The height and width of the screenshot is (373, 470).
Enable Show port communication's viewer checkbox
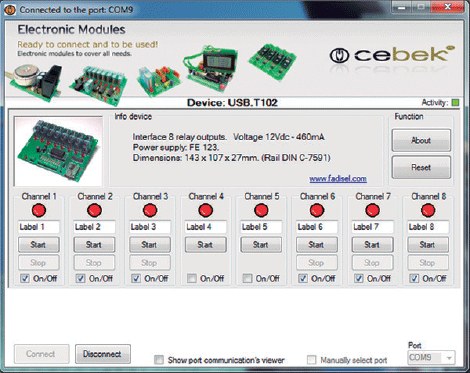159,360
